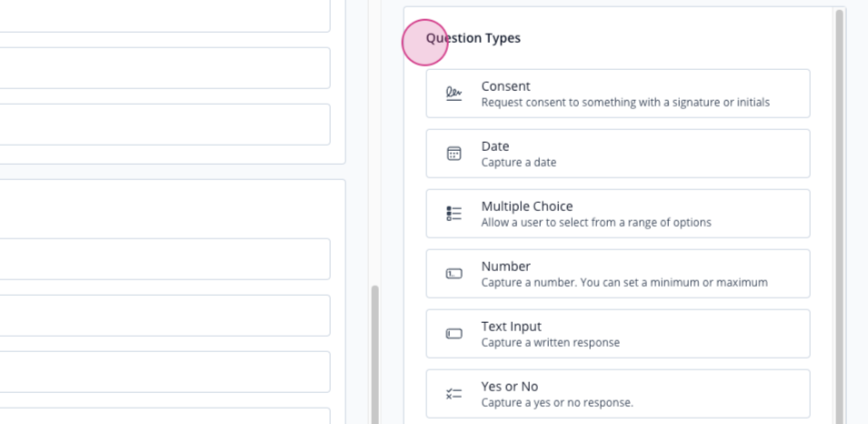Click the 'Capture a written response' description
868x424 pixels.
tap(550, 342)
